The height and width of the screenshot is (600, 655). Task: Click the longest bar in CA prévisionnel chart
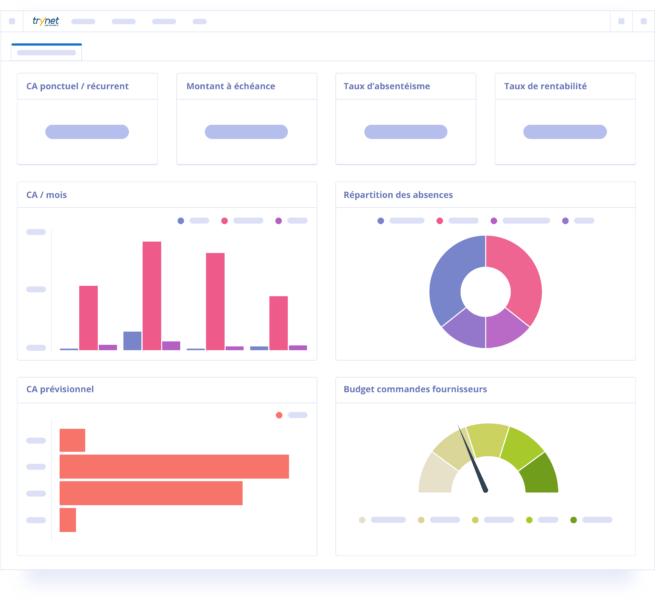tap(174, 466)
